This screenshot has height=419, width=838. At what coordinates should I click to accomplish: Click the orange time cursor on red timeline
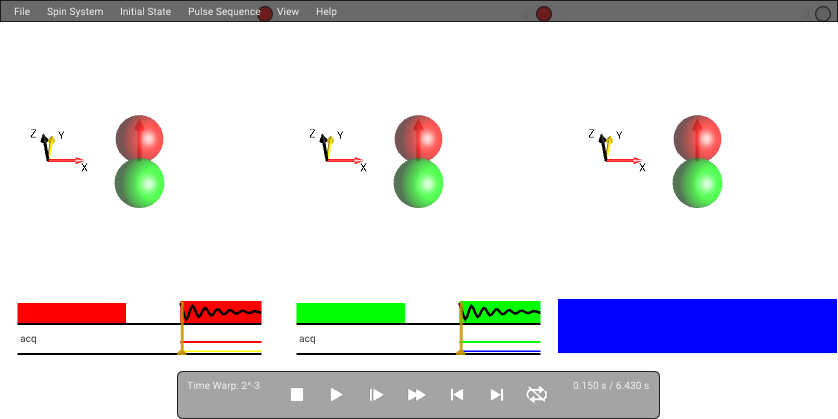182,328
